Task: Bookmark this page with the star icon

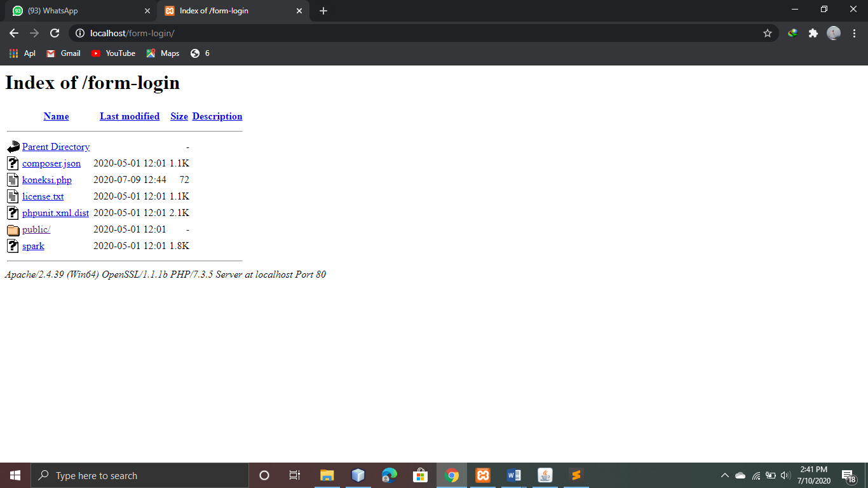Action: pos(768,33)
